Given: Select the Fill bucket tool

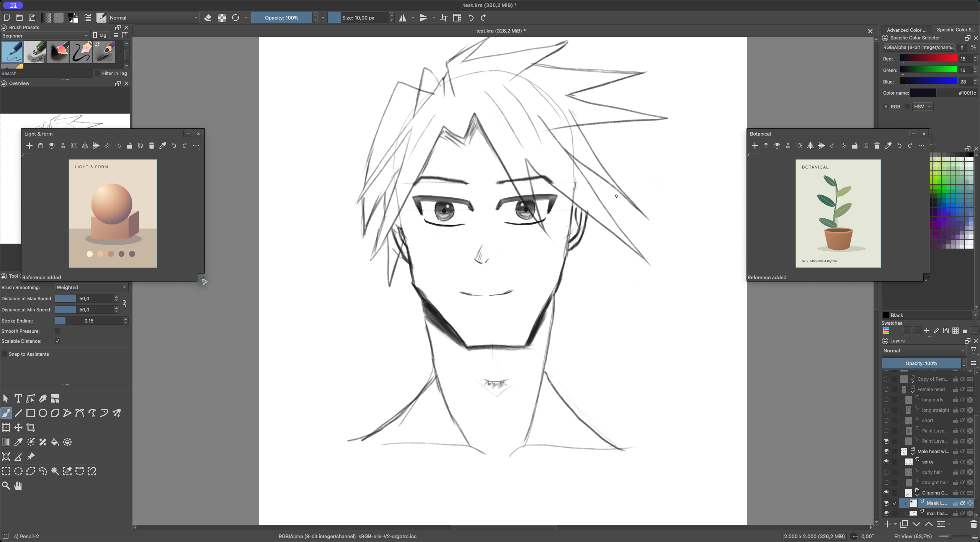Looking at the screenshot, I should click(55, 442).
